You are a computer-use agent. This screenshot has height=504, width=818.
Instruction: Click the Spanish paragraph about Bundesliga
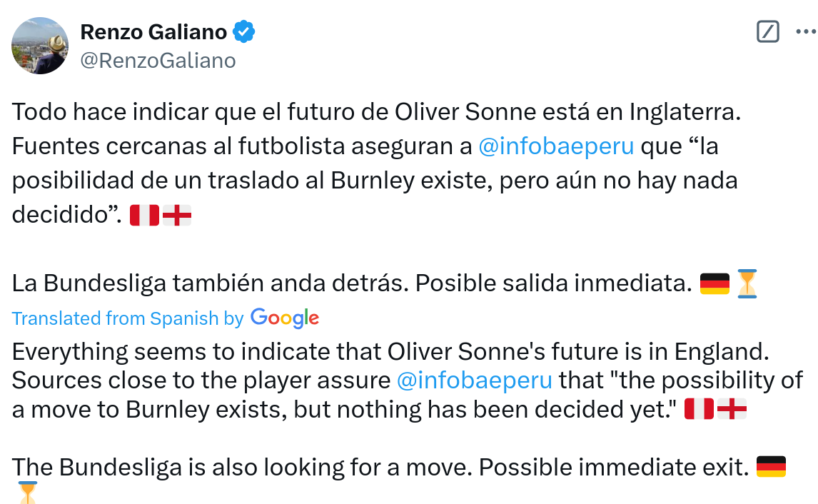point(350,284)
